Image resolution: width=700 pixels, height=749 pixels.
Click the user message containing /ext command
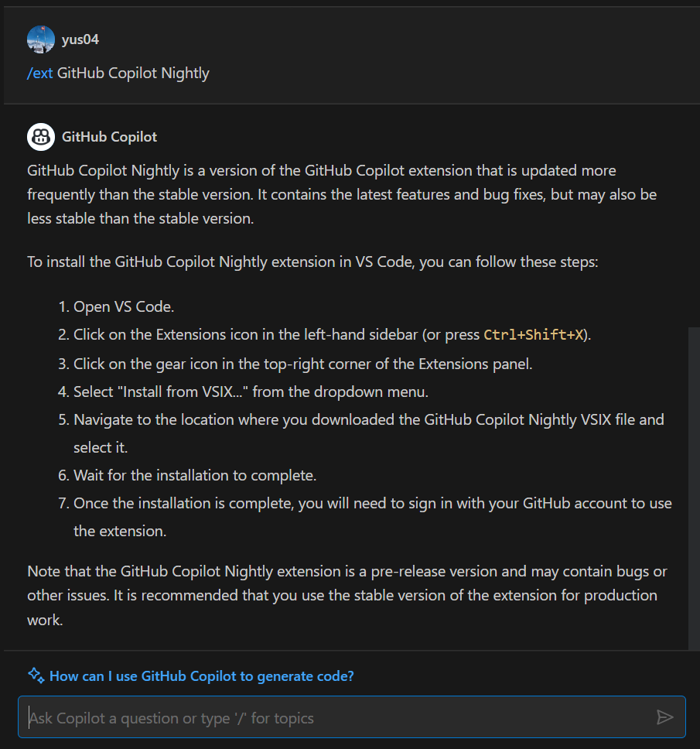[118, 73]
